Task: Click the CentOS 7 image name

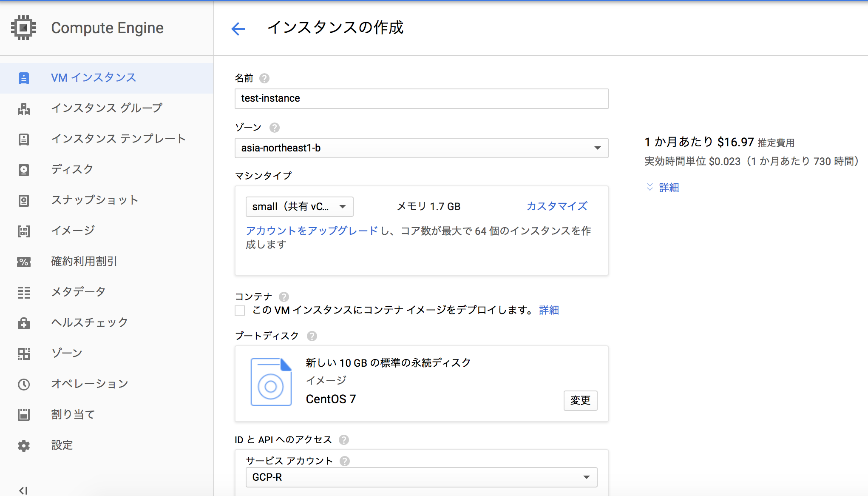Action: (331, 399)
